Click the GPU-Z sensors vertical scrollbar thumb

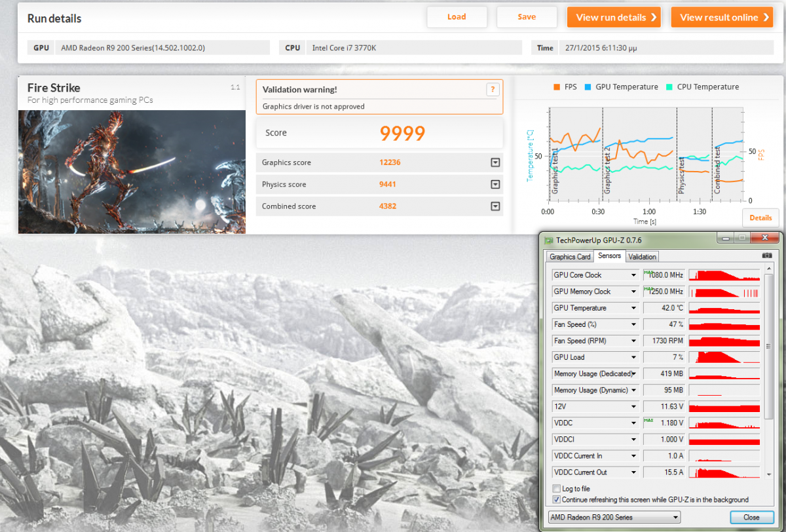[768, 346]
